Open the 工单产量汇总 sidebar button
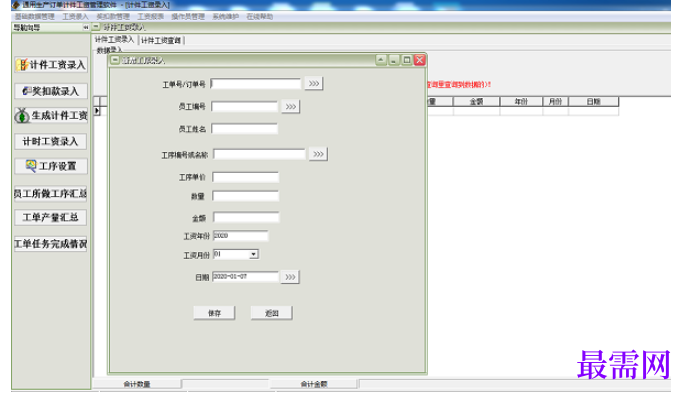The image size is (689, 396). 51,217
